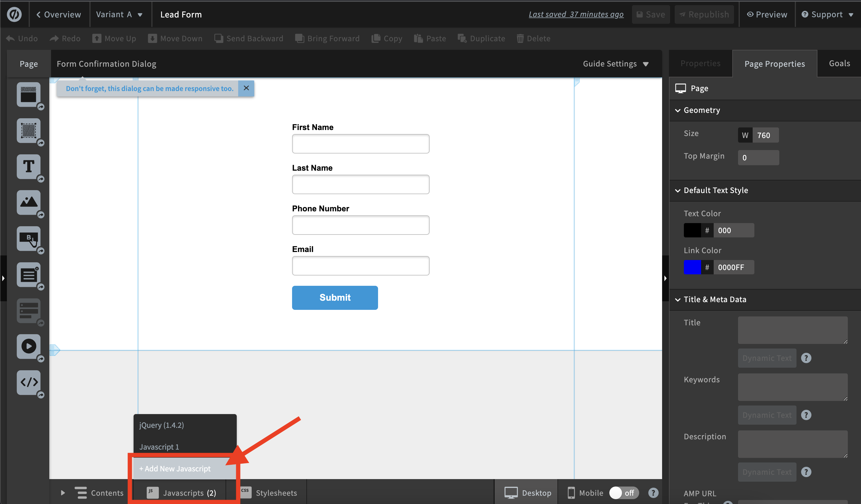
Task: Open the Guide Settings dropdown
Action: (615, 64)
